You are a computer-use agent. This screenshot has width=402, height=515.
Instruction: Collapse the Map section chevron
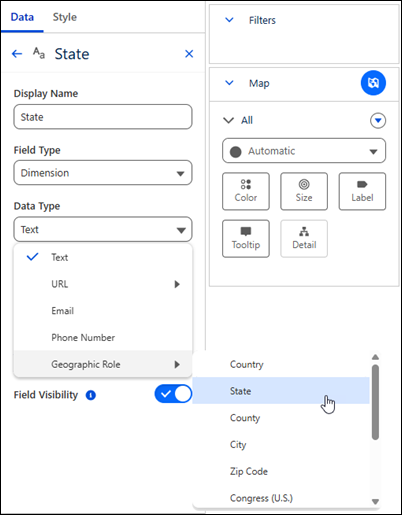(x=229, y=83)
